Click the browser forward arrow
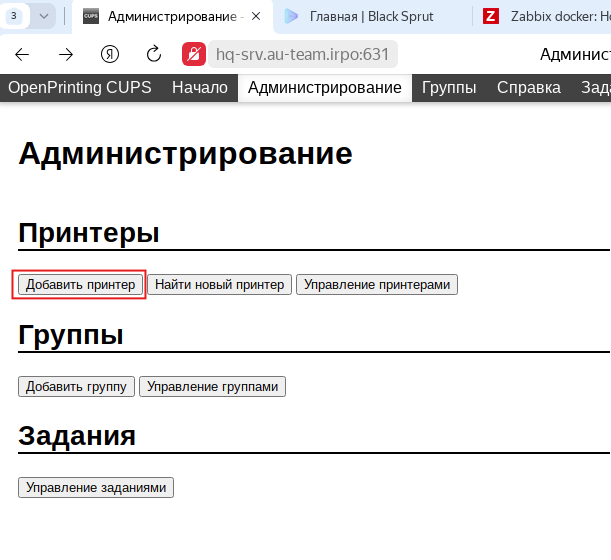 66,54
